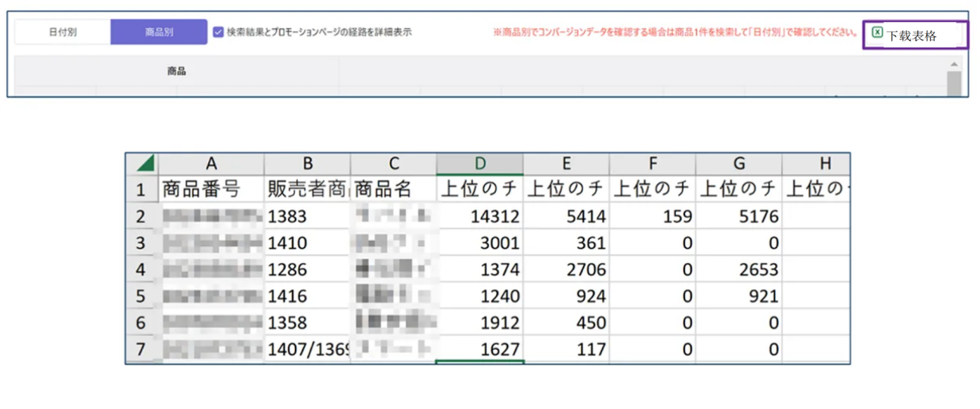Click cell with value 1912
Screen dimensions: 980x409
click(479, 322)
